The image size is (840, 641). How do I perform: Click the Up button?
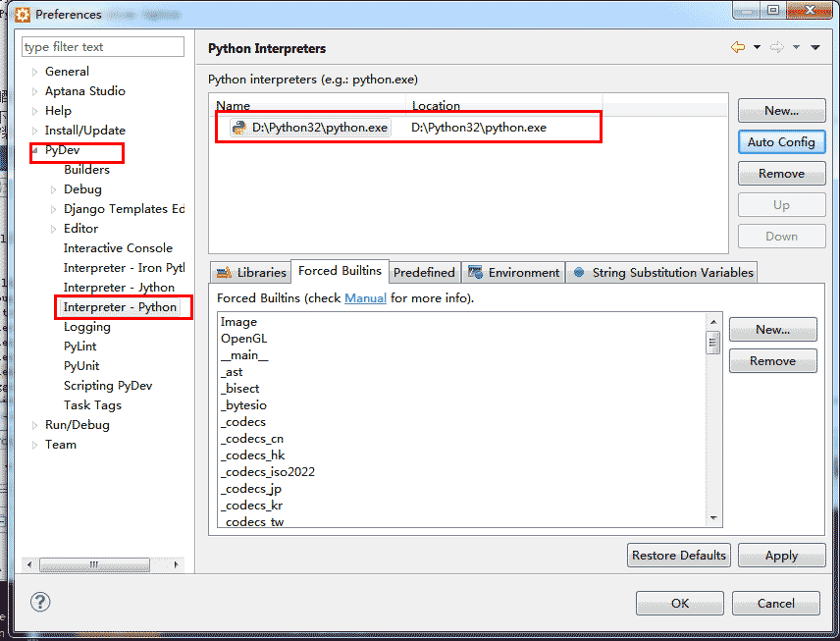pos(781,205)
